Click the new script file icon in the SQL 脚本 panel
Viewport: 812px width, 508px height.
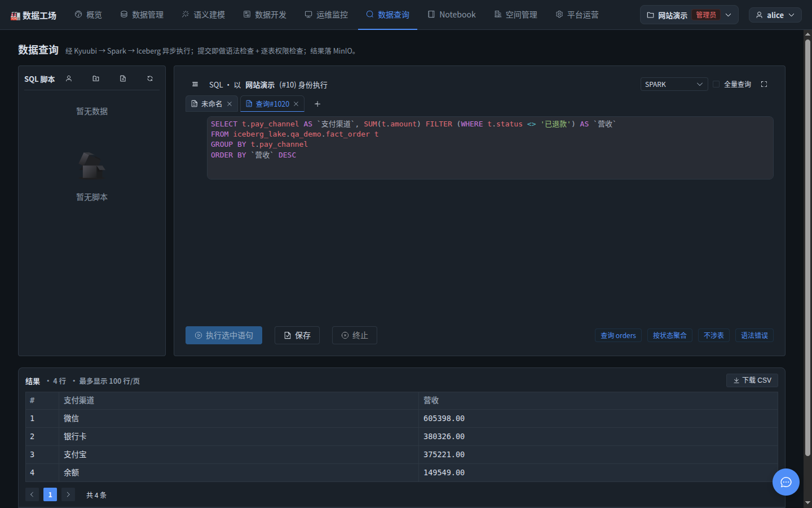coord(123,78)
